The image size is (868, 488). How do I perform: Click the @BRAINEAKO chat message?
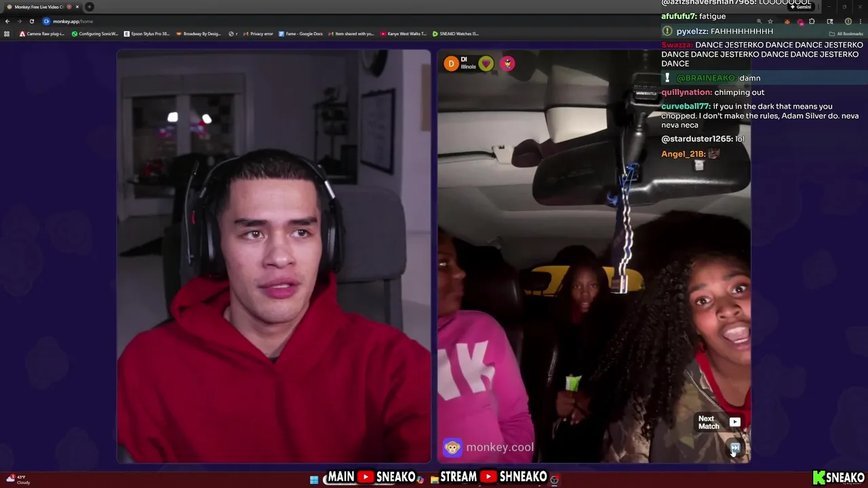763,78
